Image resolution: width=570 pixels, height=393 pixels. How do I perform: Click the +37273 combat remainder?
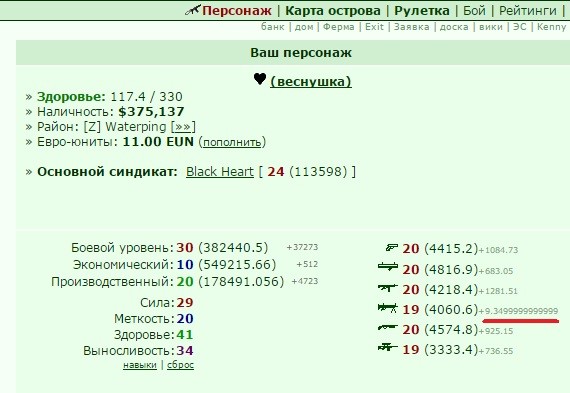tap(302, 247)
